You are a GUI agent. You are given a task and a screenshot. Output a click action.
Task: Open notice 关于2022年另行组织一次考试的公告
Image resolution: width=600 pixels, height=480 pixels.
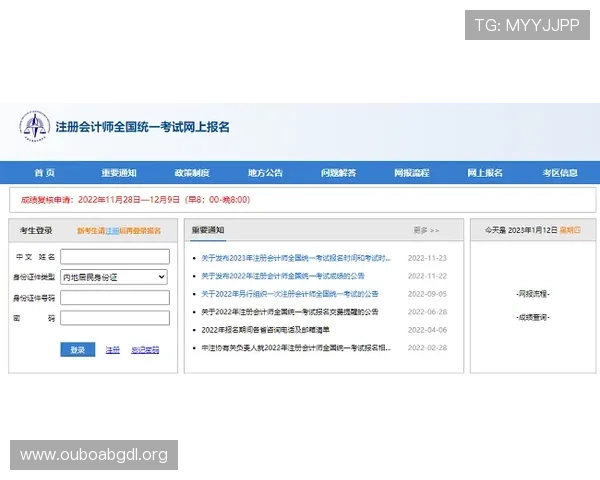click(x=290, y=294)
